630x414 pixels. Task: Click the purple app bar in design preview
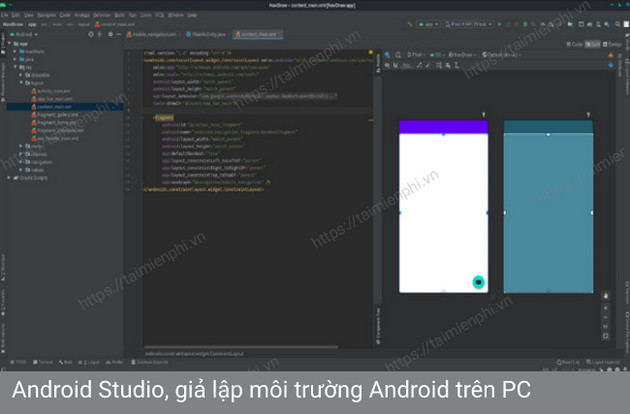(x=443, y=127)
